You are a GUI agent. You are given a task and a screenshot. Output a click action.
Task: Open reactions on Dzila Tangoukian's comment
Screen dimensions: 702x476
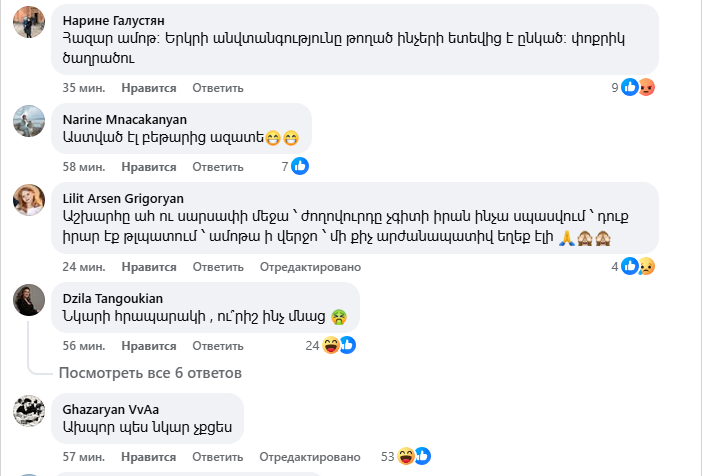[339, 345]
